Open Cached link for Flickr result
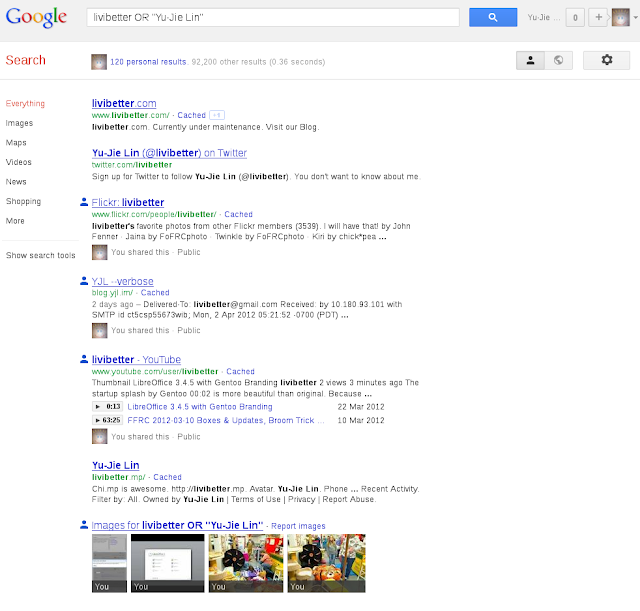 [x=238, y=215]
